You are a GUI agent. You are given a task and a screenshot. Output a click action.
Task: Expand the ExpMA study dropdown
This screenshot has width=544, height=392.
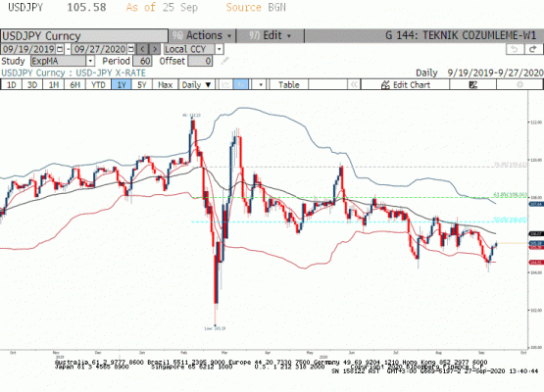coord(90,61)
